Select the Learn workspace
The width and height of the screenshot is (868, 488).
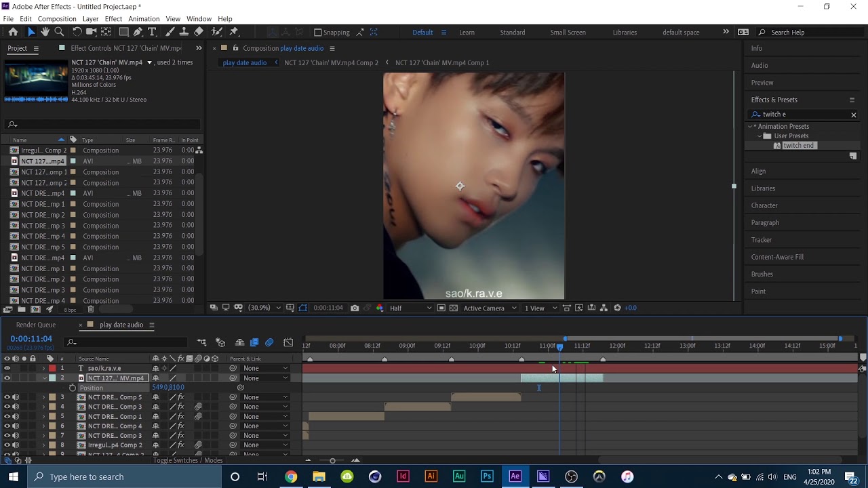pyautogui.click(x=467, y=33)
